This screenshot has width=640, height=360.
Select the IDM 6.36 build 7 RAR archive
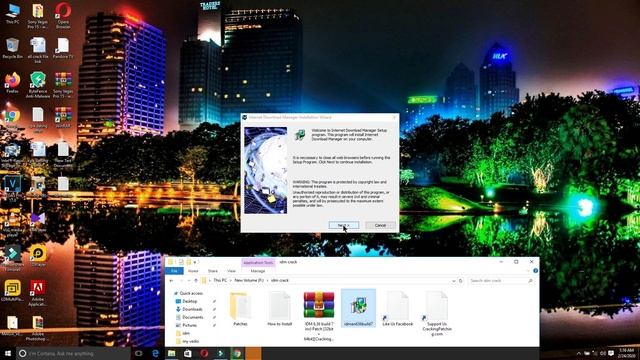tap(319, 316)
